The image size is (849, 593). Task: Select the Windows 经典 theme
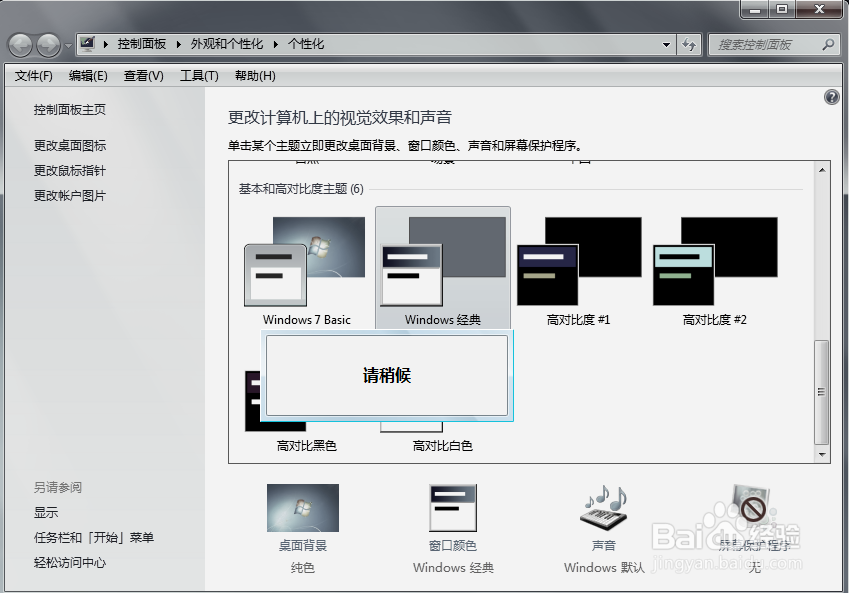pyautogui.click(x=443, y=269)
